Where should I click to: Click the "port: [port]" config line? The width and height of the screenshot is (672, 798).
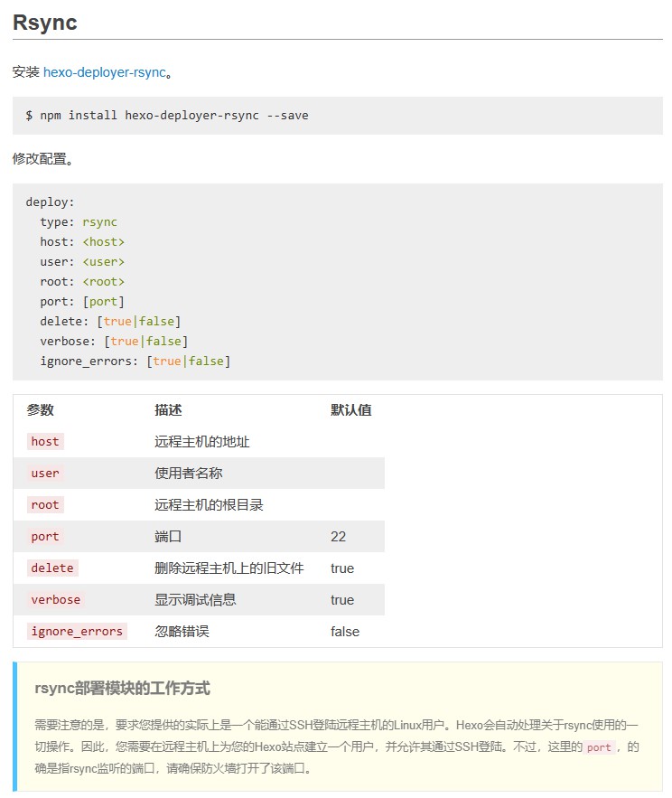tap(82, 301)
